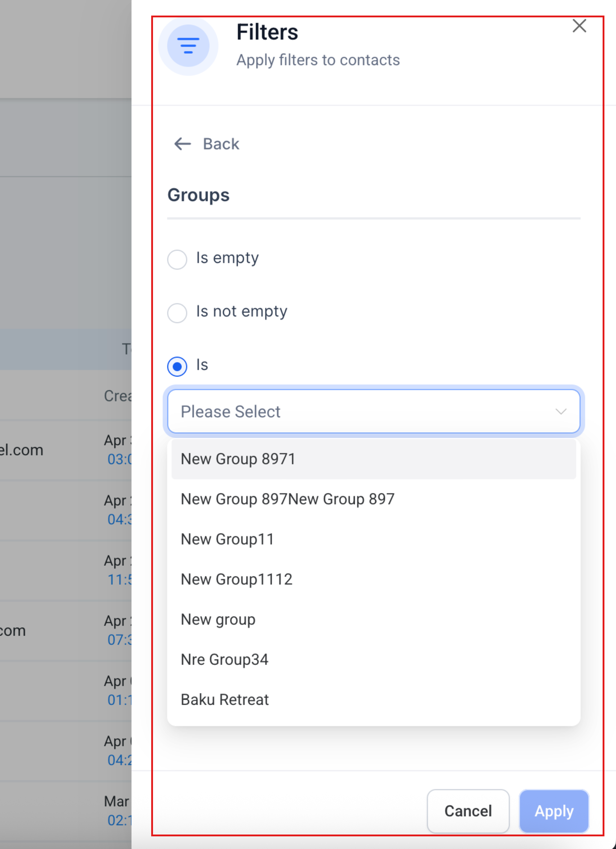Click the Groups section heading

coord(198,195)
